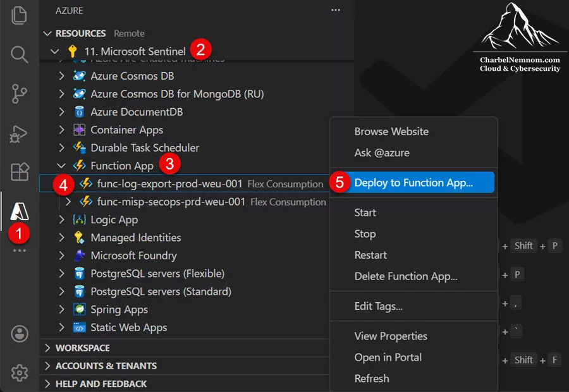Click the Durable Task Scheduler icon
569x392 pixels.
[x=80, y=148]
